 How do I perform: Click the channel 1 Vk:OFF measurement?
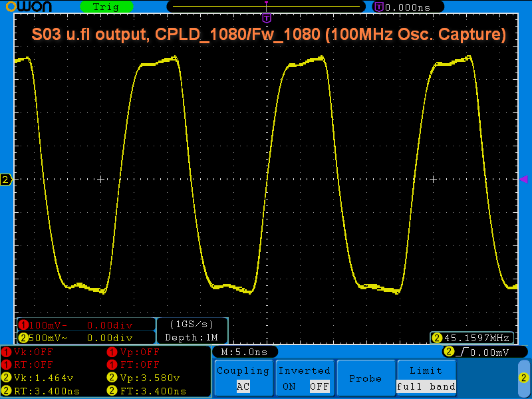click(33, 352)
